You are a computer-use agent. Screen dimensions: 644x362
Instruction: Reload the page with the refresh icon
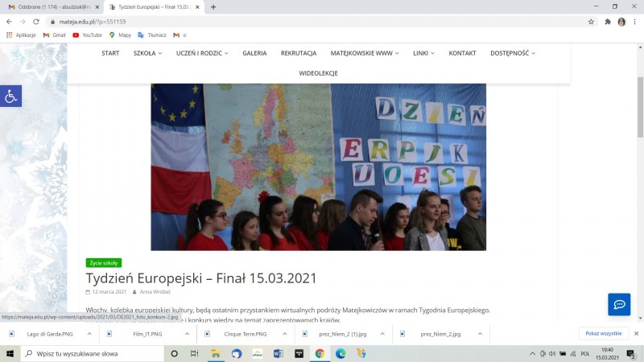35,22
